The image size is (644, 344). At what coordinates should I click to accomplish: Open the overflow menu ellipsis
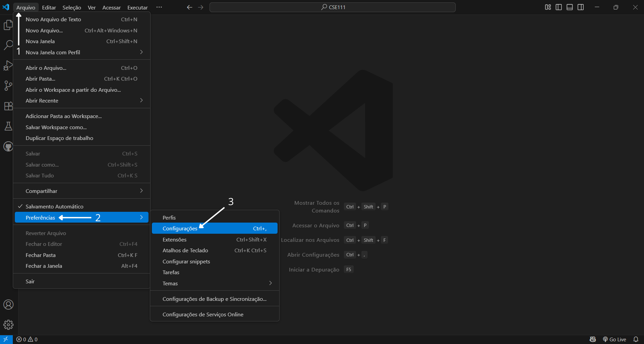point(159,7)
